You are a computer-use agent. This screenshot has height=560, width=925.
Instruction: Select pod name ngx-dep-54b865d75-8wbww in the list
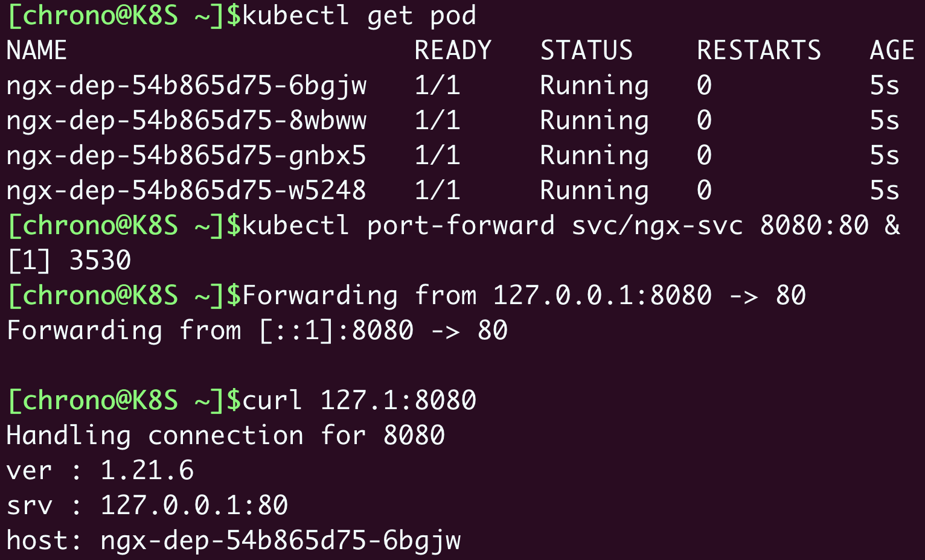click(186, 121)
